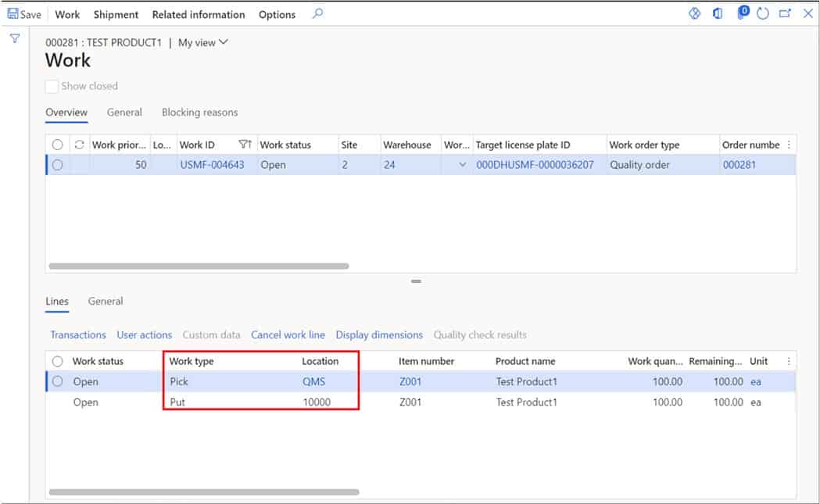Click the Warehouse column header

(407, 145)
